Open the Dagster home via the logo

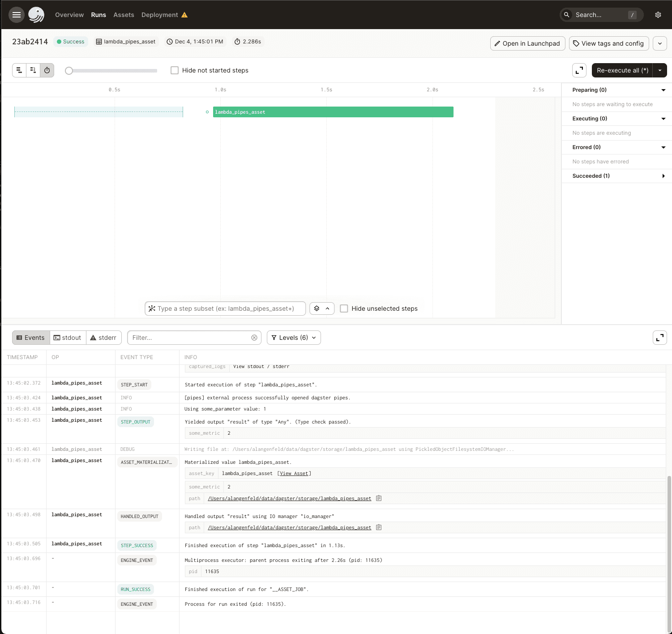(36, 14)
